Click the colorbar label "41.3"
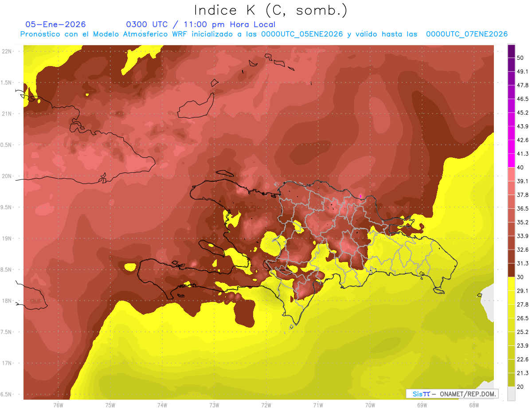532x411 pixels. coord(523,154)
